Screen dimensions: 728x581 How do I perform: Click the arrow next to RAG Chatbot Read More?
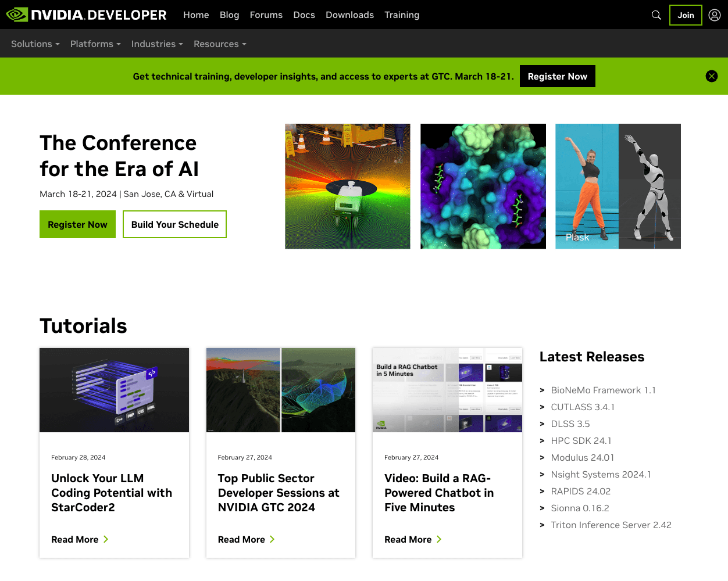(439, 539)
